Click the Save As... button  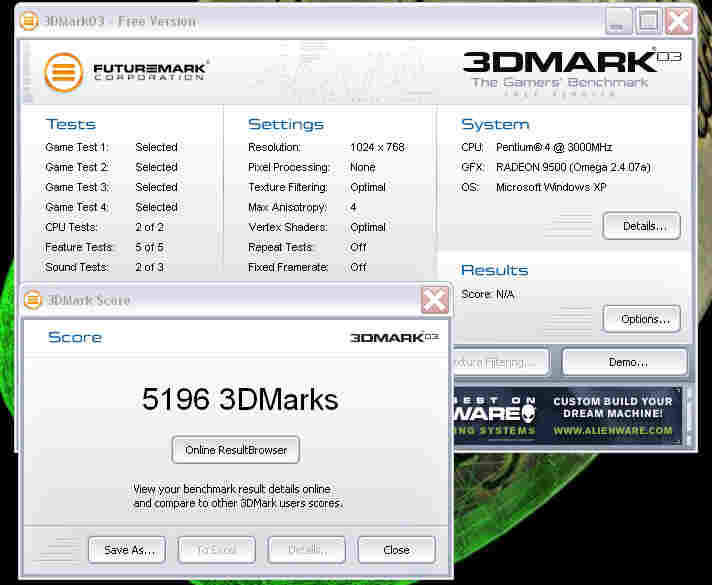tap(127, 550)
